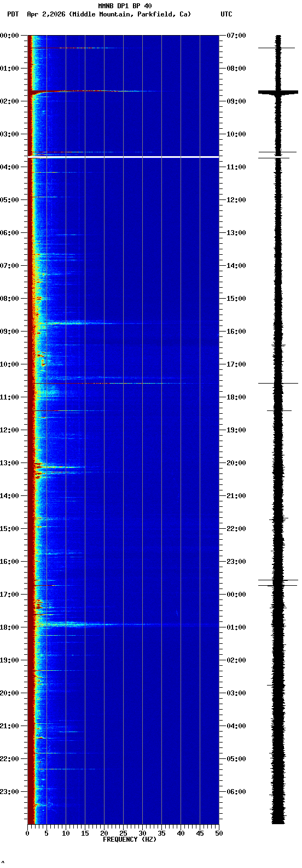Click the white data gap line before 04:00
The height and width of the screenshot is (868, 302).
[123, 157]
